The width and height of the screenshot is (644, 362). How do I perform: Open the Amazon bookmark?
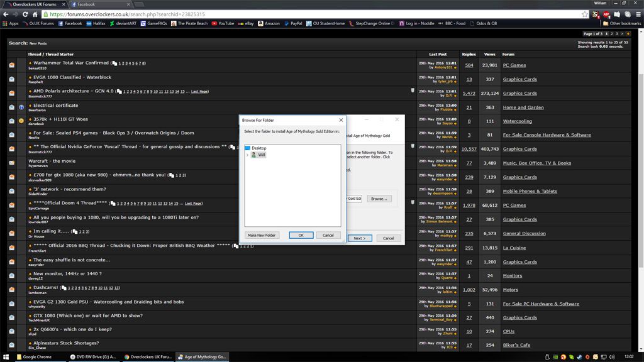tap(269, 23)
